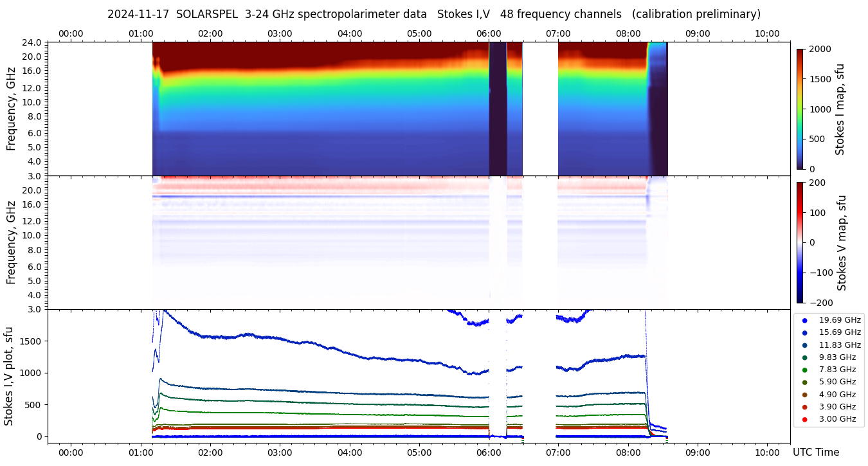Screen dimensions: 868x466
Task: Click the 3.00 GHz red legend dot
Action: [804, 420]
